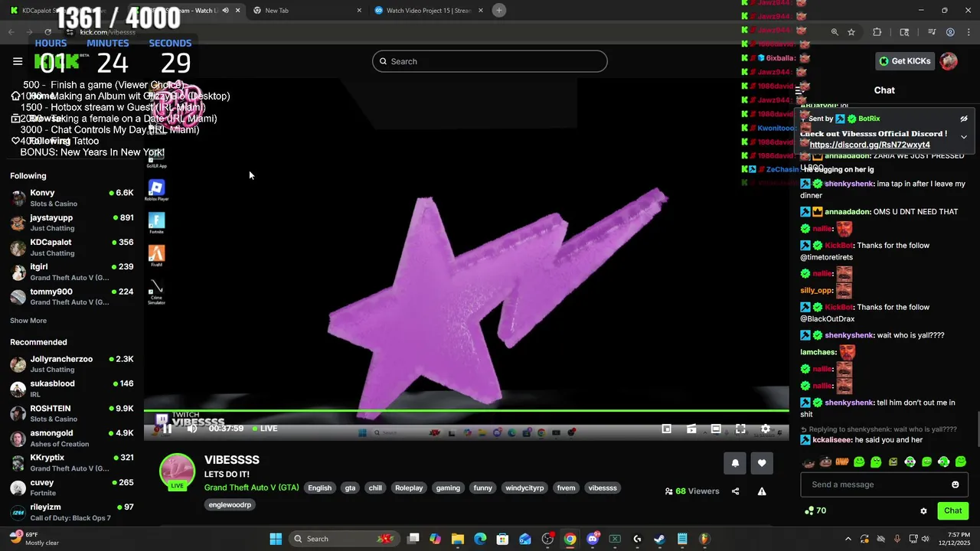Open browser extensions puzzle icon
Viewport: 980px width, 551px height.
[x=877, y=32]
